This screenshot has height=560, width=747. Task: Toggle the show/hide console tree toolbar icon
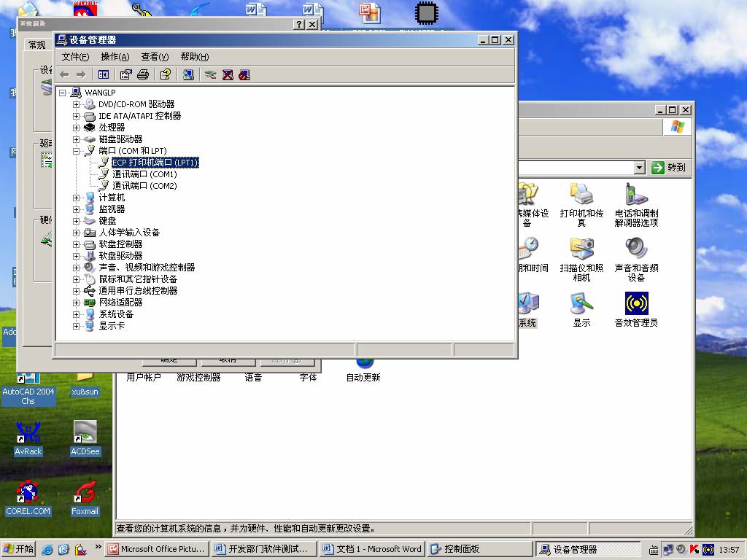(x=104, y=75)
